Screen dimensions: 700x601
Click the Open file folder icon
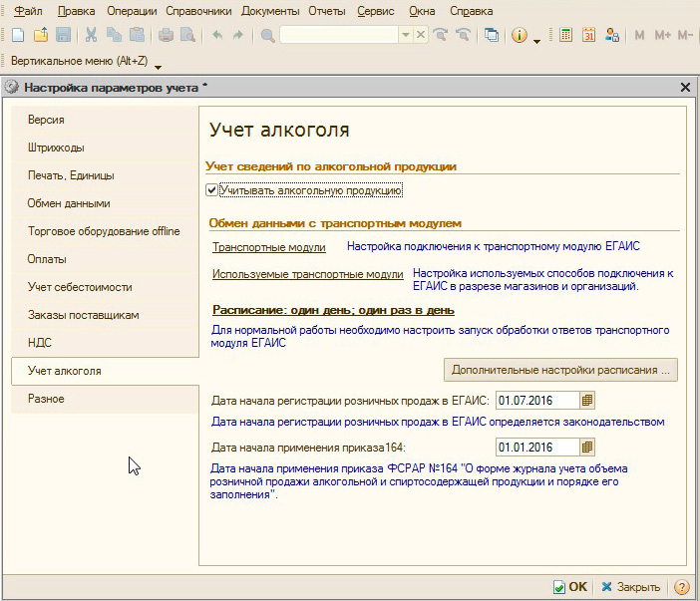click(41, 35)
